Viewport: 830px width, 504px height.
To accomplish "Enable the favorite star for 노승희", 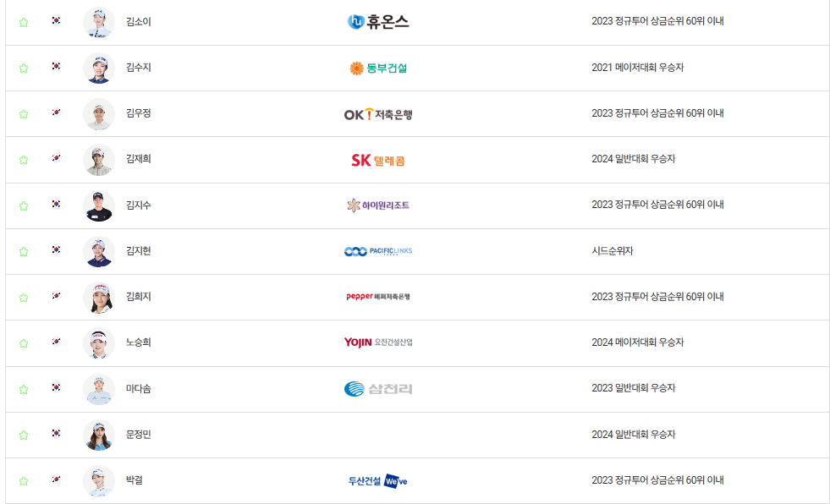I will coord(23,342).
